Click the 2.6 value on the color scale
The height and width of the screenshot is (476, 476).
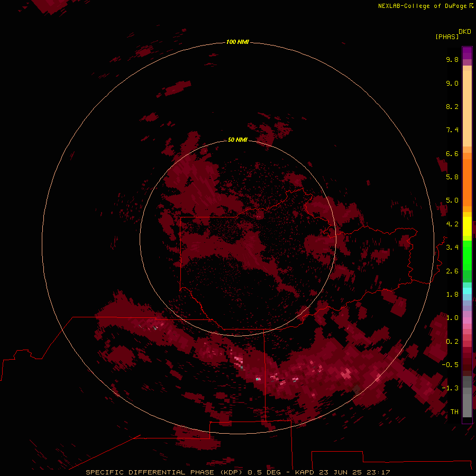[x=452, y=271]
